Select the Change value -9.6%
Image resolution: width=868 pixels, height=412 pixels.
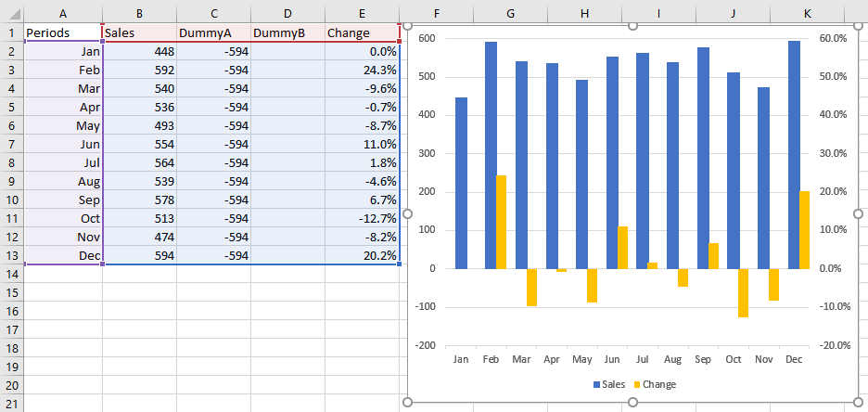pyautogui.click(x=362, y=88)
